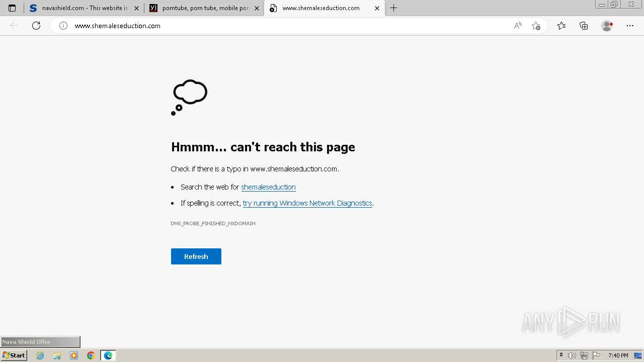Close the porntube tab
644x362 pixels.
click(257, 8)
